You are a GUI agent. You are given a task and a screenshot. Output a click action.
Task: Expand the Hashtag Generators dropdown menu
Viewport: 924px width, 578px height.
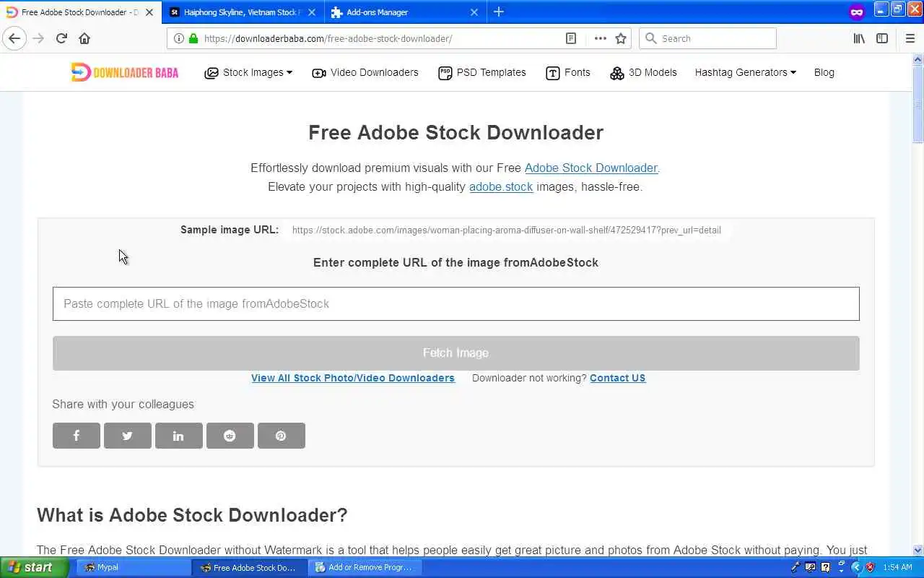pos(746,72)
